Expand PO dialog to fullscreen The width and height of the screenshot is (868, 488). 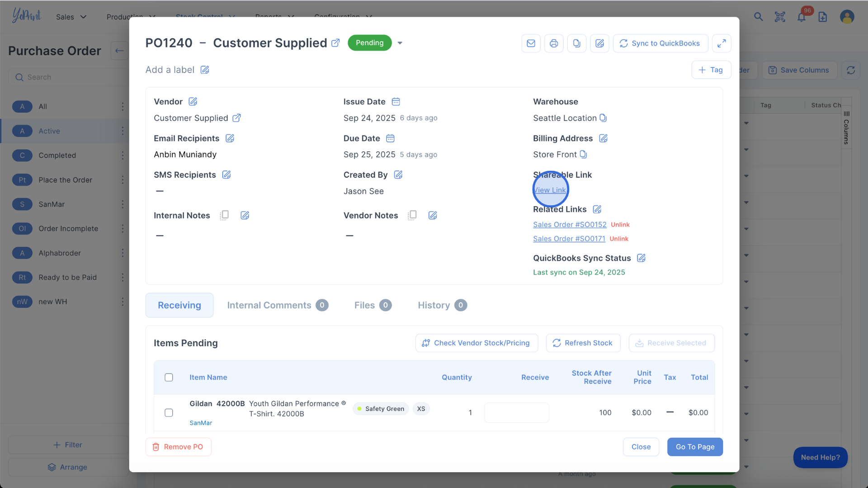point(722,43)
